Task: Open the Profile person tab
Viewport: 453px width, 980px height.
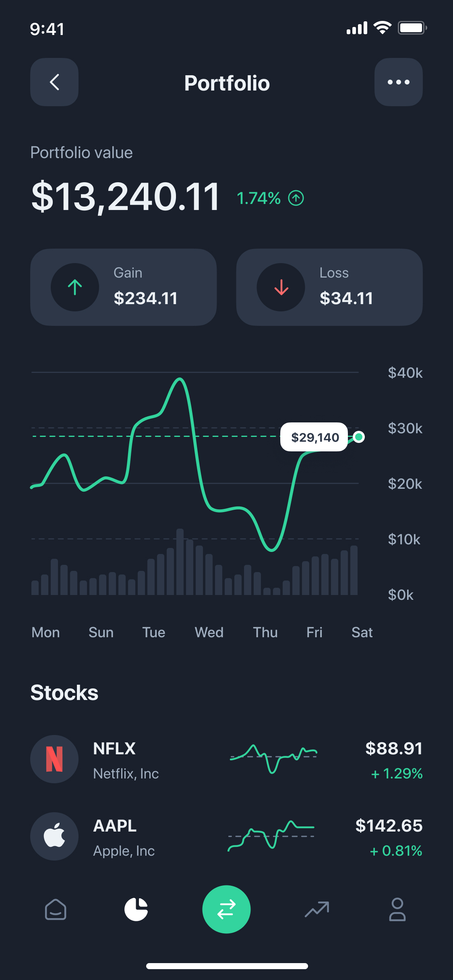Action: [397, 909]
